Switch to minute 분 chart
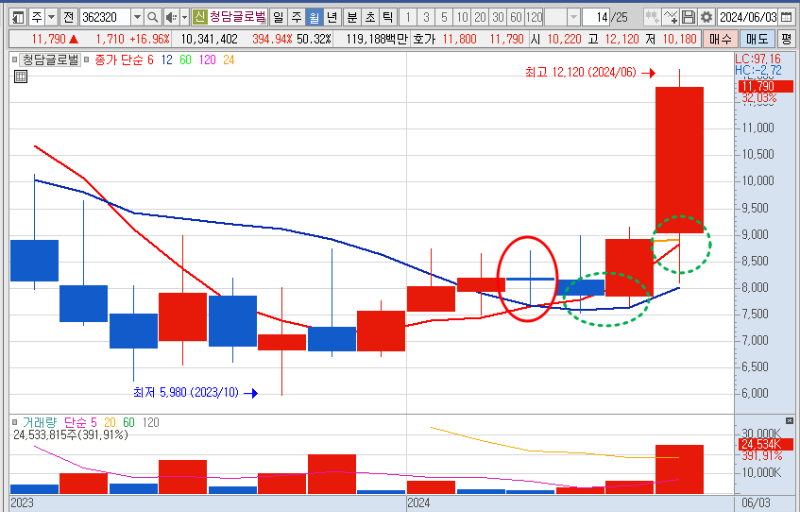Viewport: 800px width, 512px height. [x=352, y=17]
